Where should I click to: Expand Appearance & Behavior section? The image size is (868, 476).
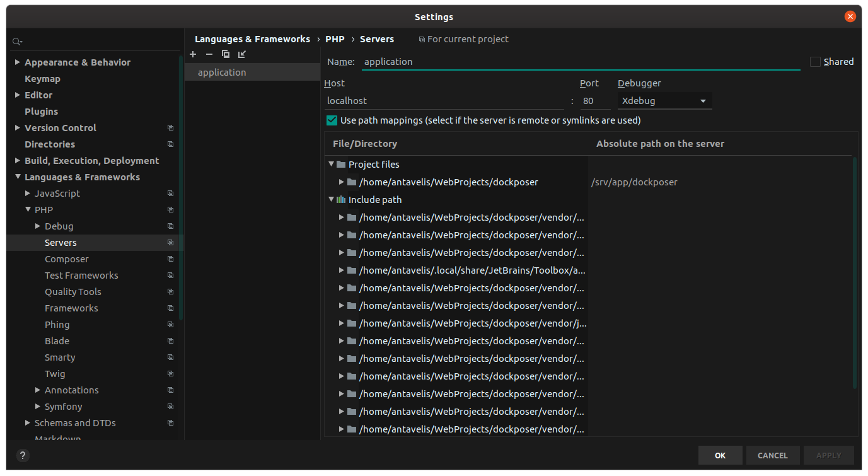click(18, 62)
